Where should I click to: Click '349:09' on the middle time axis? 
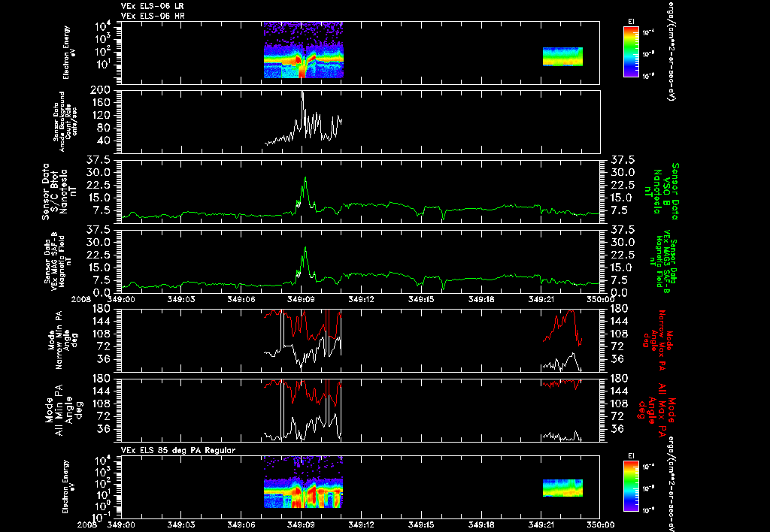tap(302, 300)
